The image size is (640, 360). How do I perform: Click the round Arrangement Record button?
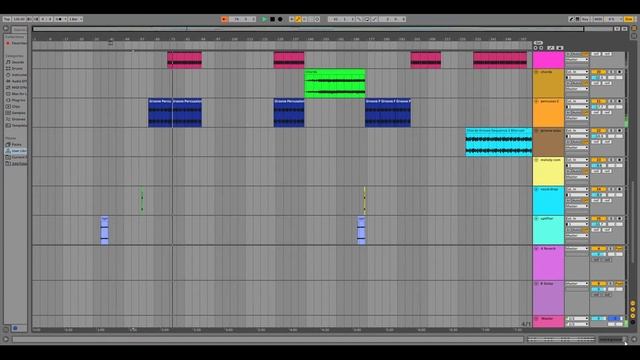280,19
